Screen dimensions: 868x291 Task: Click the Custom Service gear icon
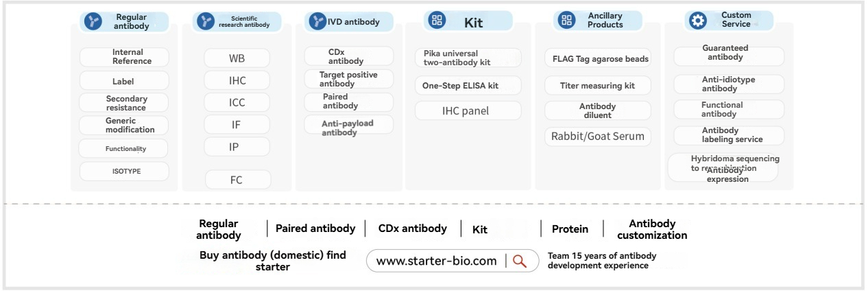point(697,21)
